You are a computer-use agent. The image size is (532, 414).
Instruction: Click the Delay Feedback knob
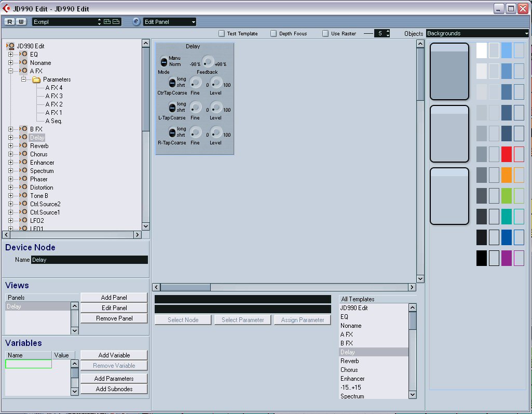(208, 61)
